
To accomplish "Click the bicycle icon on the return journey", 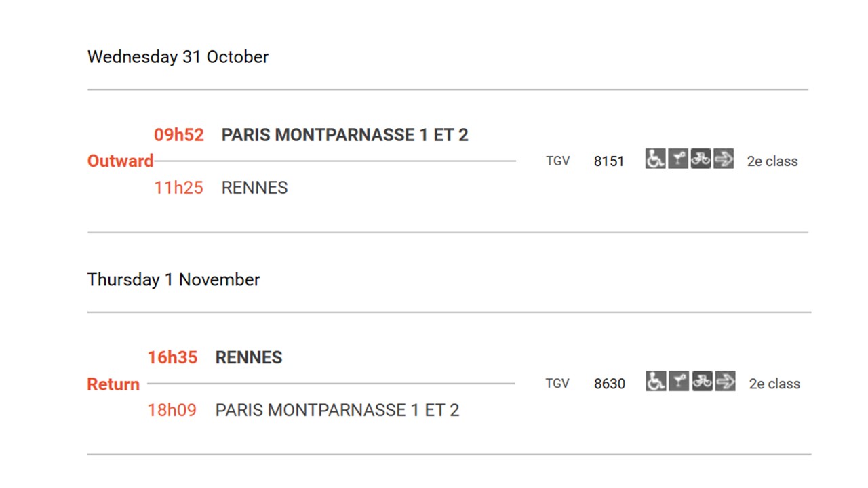I will click(x=702, y=381).
